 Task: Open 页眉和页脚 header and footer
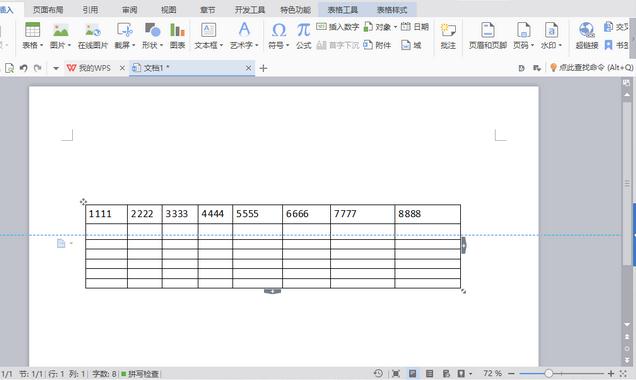pyautogui.click(x=488, y=36)
